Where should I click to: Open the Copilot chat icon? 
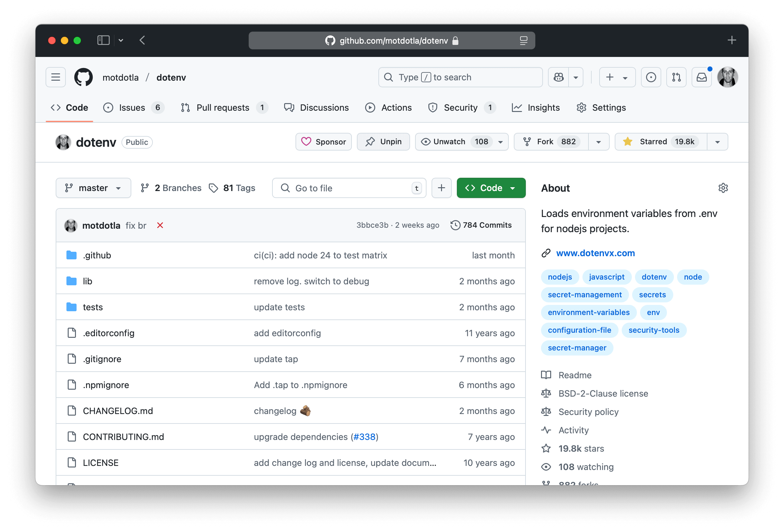[x=559, y=77]
